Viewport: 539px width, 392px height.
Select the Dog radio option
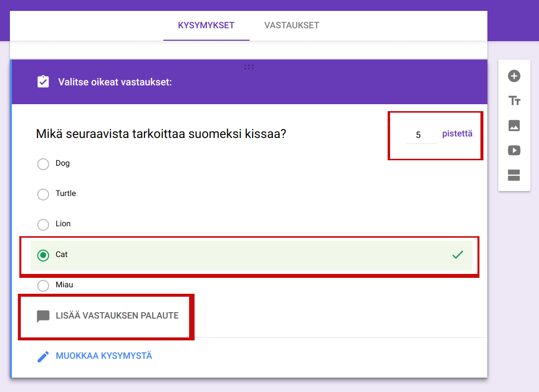(43, 164)
